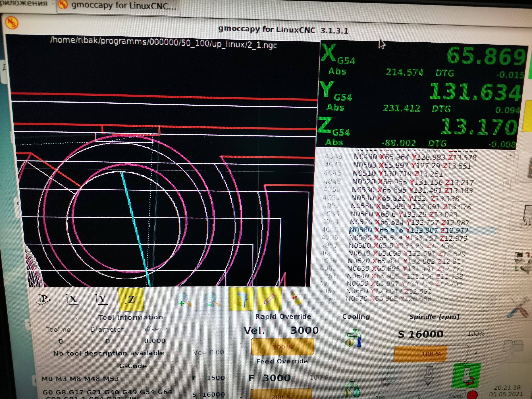
Task: Clear plot with the broom icon
Action: [x=296, y=299]
